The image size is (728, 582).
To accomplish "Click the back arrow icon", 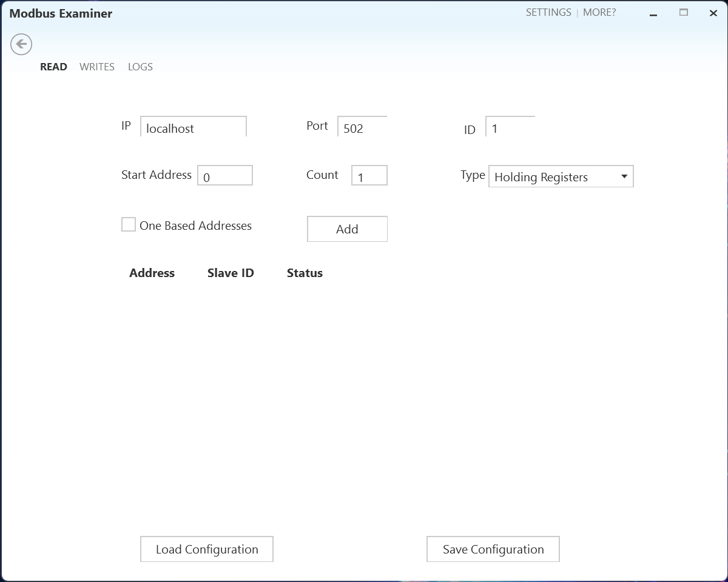I will pyautogui.click(x=21, y=44).
